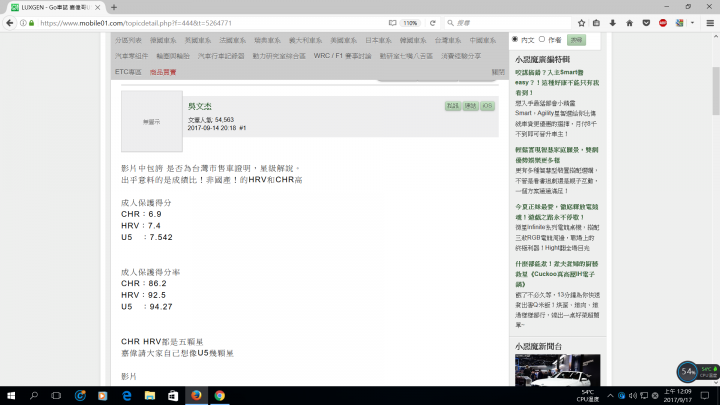Show bookmarks library icon
Viewport: 720px width, 405px height.
click(x=596, y=23)
